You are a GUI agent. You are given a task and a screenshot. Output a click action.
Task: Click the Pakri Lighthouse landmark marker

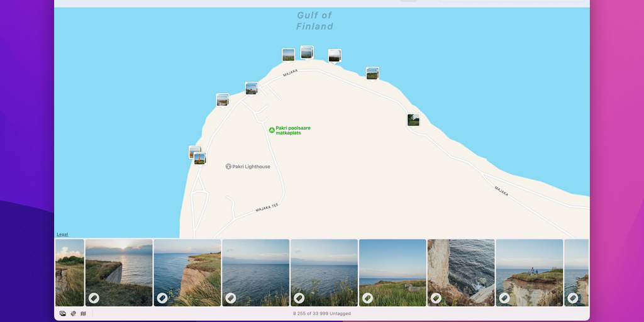coord(229,166)
